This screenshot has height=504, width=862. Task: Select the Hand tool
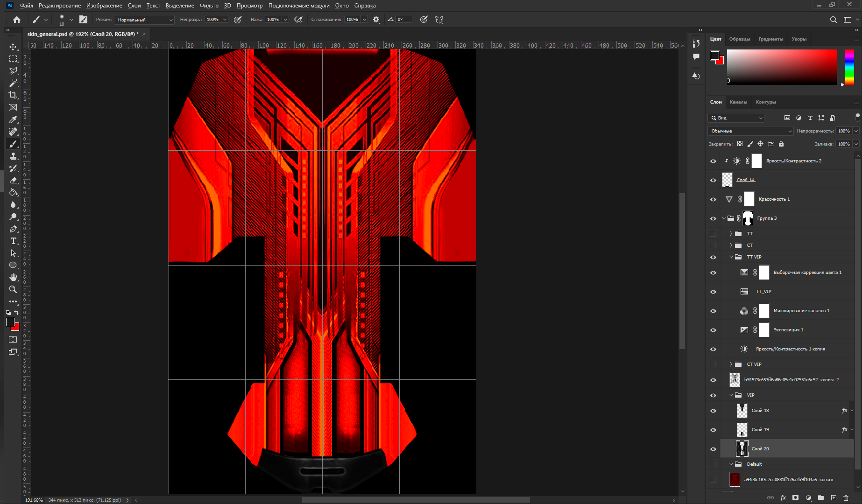pos(13,277)
